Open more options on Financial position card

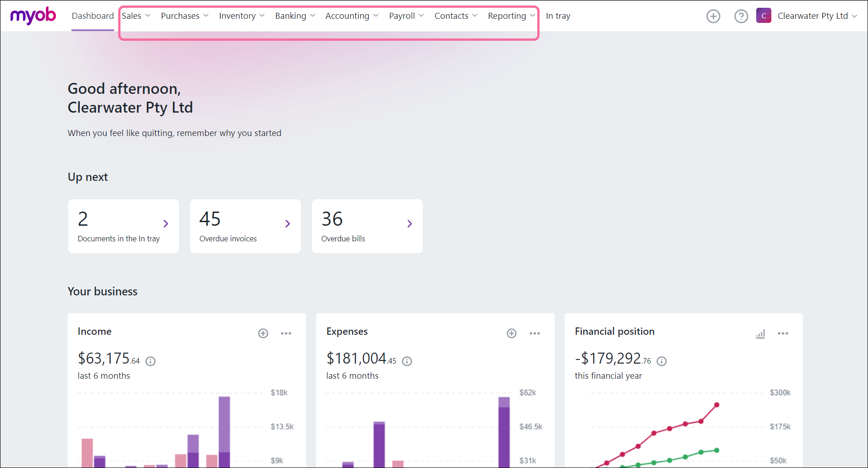coord(783,333)
